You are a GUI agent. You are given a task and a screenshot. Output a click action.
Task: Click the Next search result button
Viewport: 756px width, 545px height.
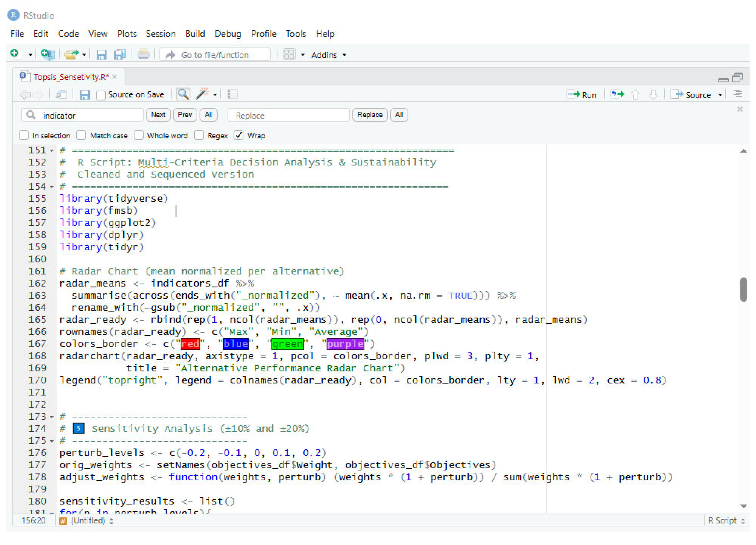(x=158, y=115)
